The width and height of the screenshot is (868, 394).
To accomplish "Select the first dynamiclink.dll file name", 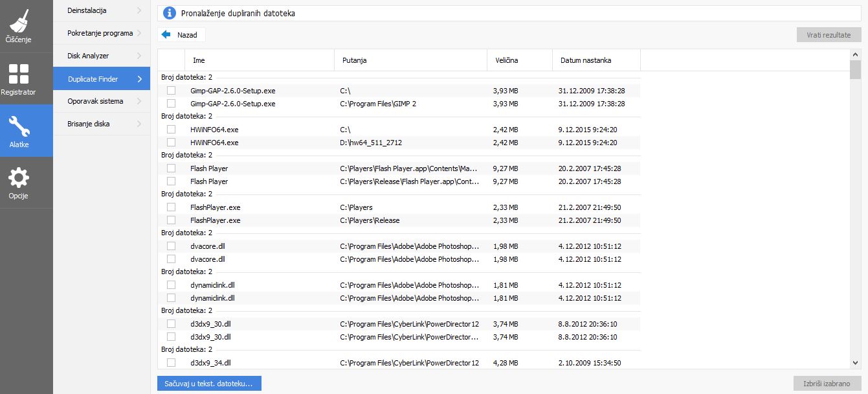I will pos(212,285).
